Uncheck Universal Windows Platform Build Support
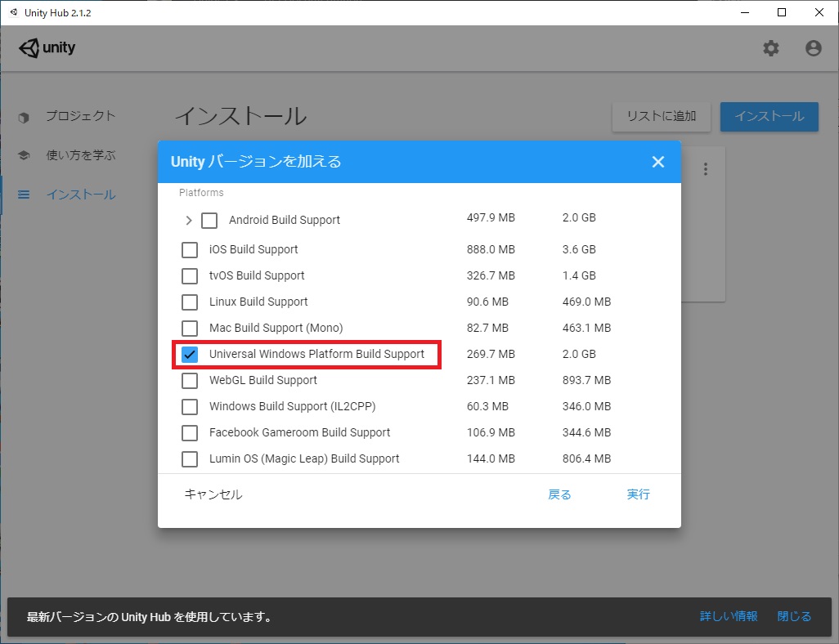The height and width of the screenshot is (644, 839). [190, 354]
